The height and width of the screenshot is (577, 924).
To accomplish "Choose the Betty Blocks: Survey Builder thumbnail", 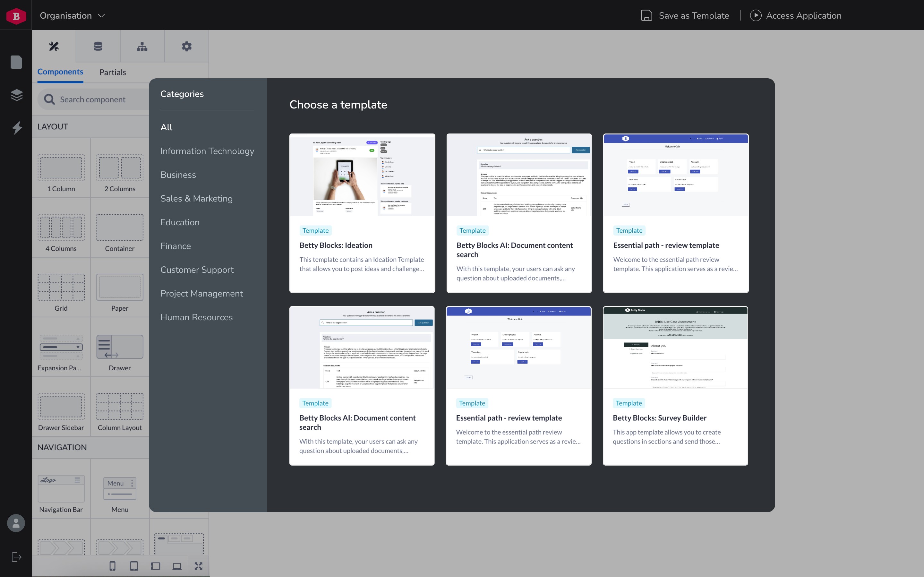I will [x=675, y=348].
